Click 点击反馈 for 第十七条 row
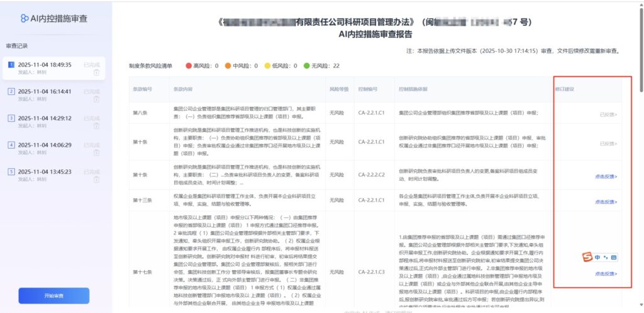Screen dimensions: 644x313 click(606, 274)
